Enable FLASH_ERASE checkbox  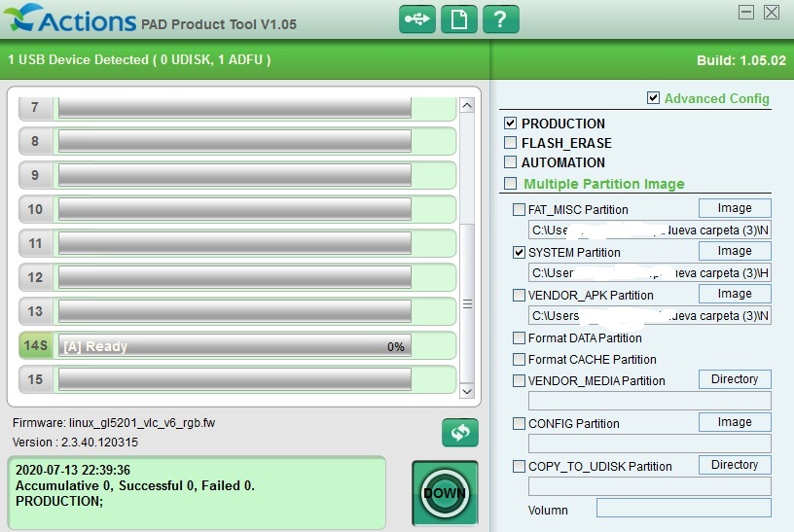click(x=510, y=143)
